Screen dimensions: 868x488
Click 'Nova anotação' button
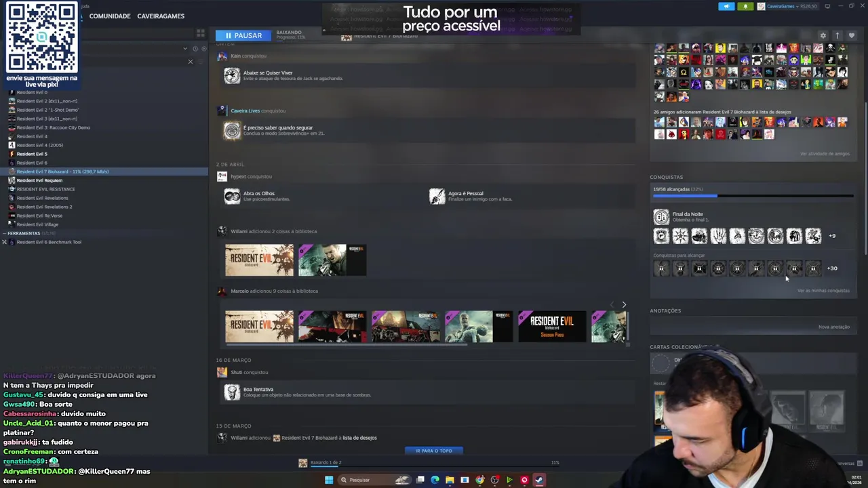click(x=833, y=327)
